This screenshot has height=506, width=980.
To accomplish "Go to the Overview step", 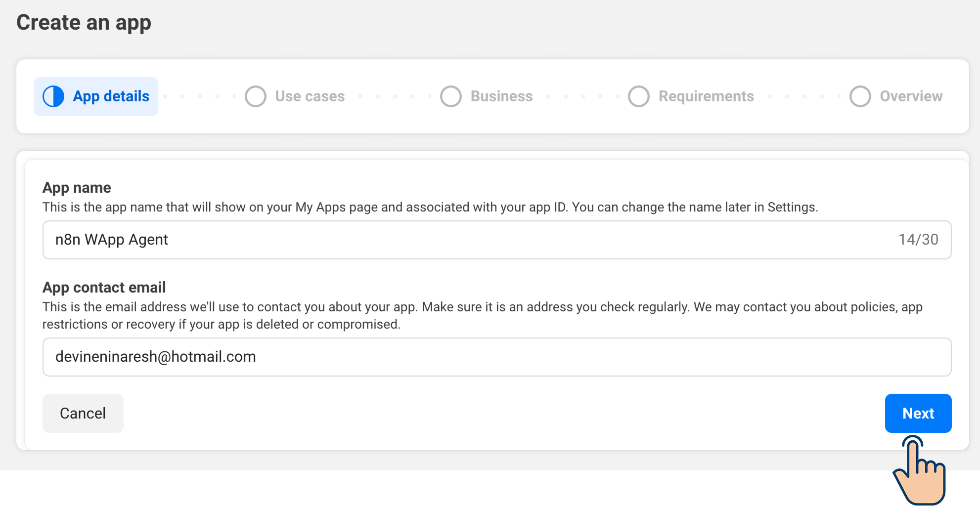I will pyautogui.click(x=896, y=96).
